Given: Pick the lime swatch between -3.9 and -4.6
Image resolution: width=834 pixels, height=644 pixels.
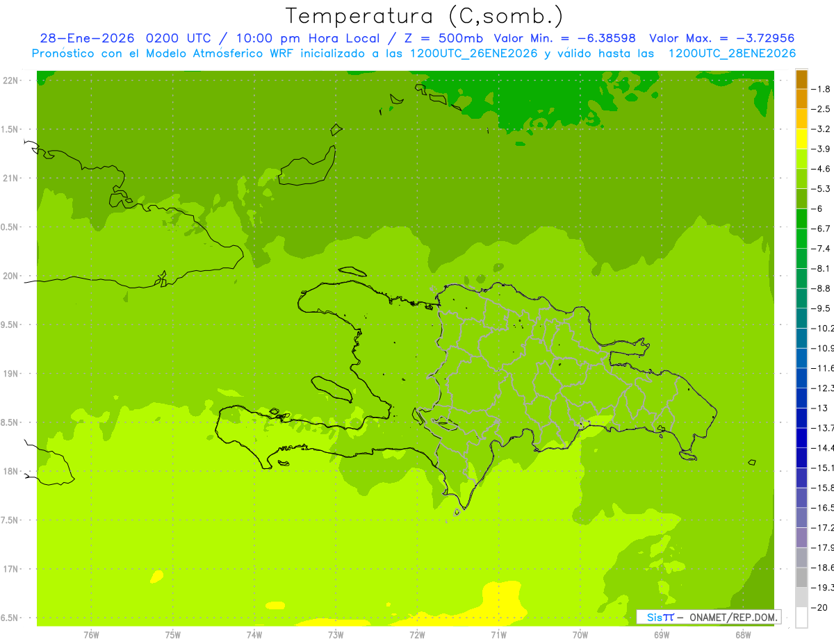Looking at the screenshot, I should click(801, 158).
